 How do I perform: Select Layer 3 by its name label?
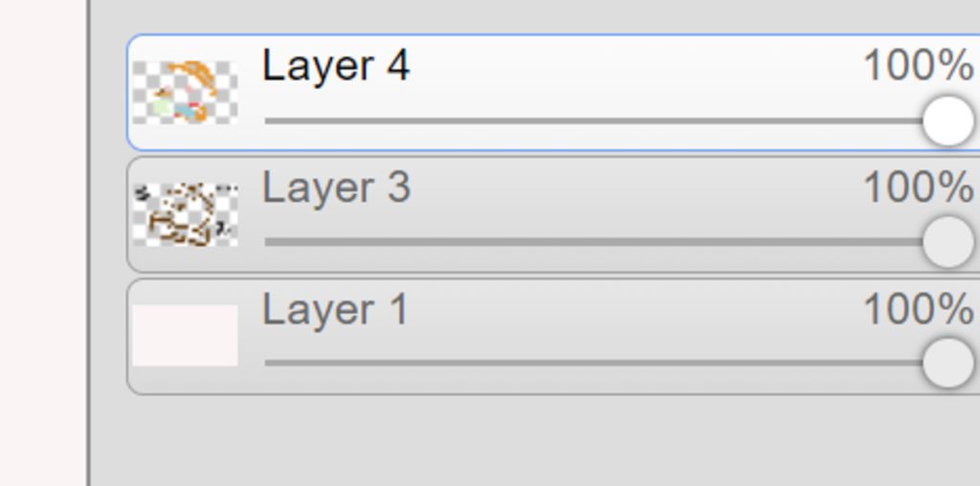pyautogui.click(x=336, y=188)
